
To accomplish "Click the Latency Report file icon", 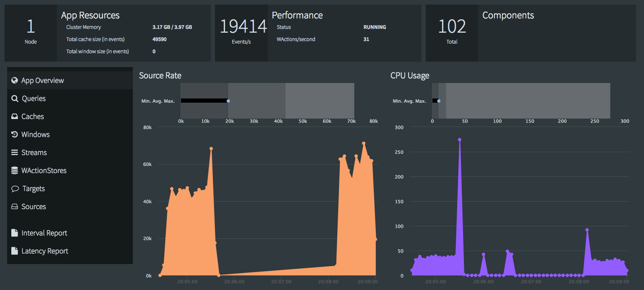I will tap(15, 251).
